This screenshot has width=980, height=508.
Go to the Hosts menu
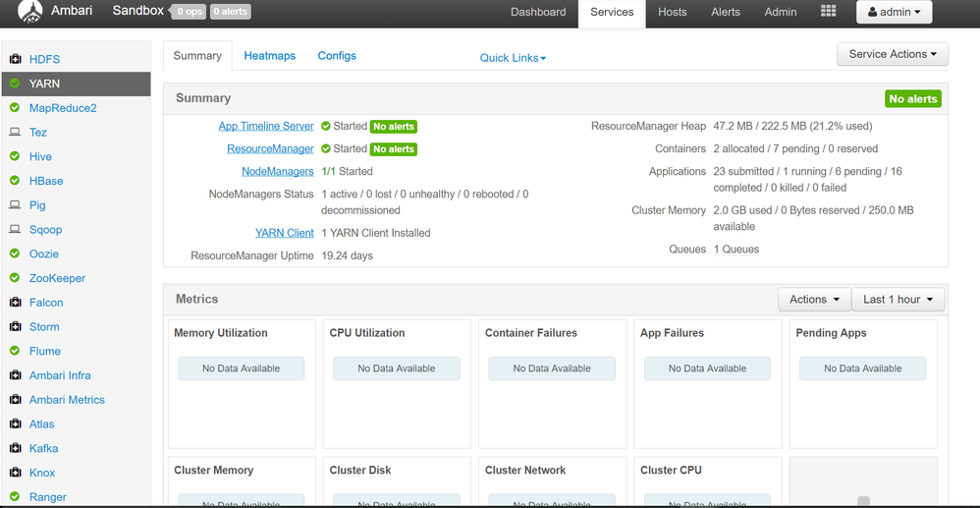(673, 12)
